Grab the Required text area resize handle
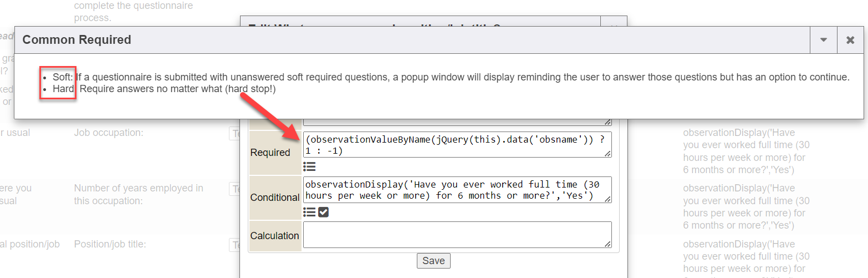868x278 pixels. tap(608, 154)
